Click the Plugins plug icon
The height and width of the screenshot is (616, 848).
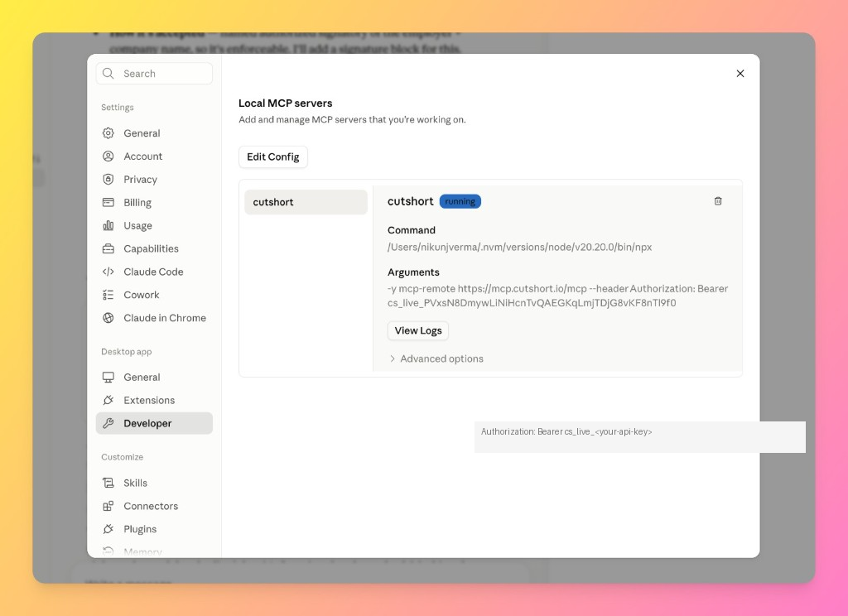[108, 529]
